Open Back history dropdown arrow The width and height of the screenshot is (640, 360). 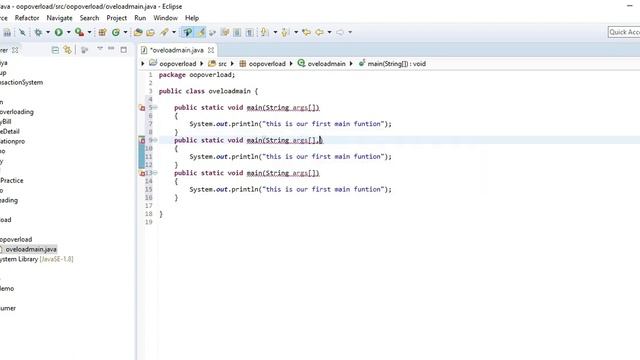[329, 32]
